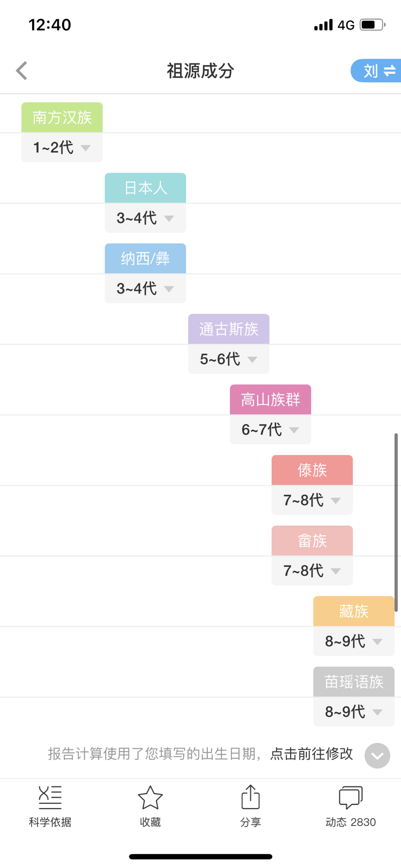Open the 动态 2830 comments icon

point(351,797)
